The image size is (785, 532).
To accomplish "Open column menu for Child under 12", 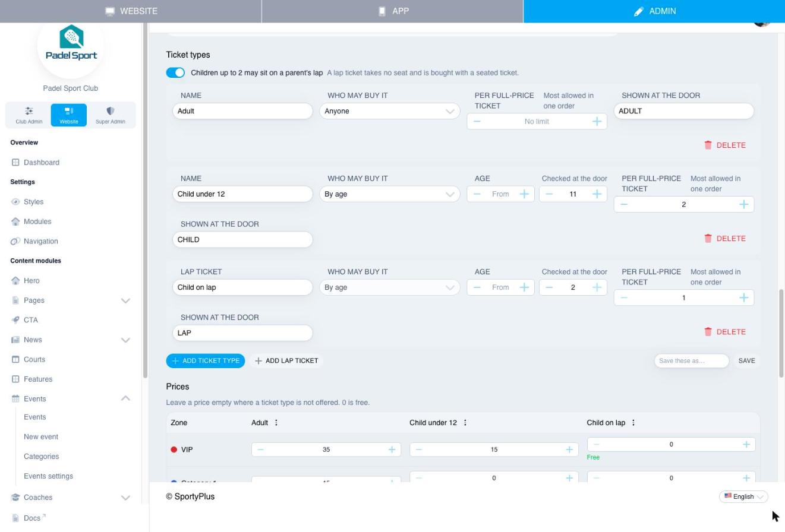I will [x=465, y=423].
